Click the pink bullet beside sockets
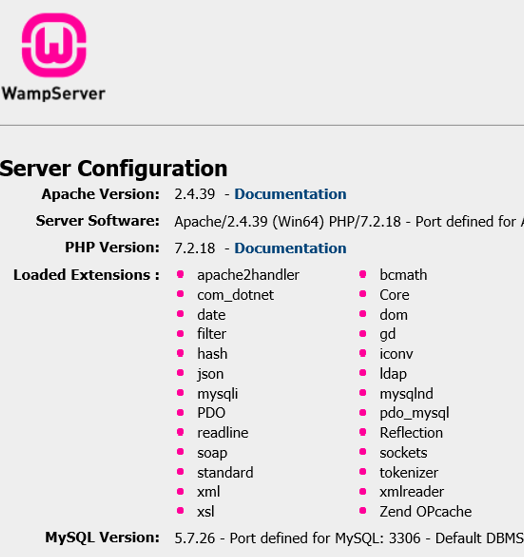Image resolution: width=524 pixels, height=557 pixels. point(363,452)
